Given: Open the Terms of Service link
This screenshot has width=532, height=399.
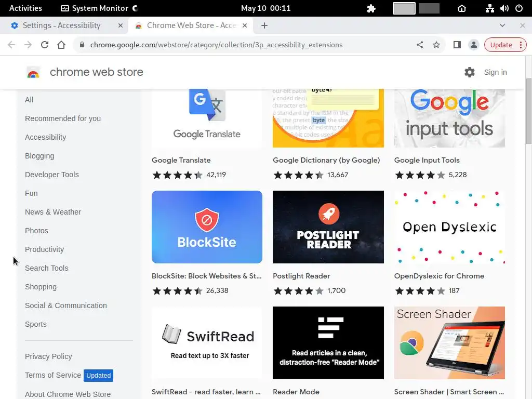Looking at the screenshot, I should [x=53, y=375].
